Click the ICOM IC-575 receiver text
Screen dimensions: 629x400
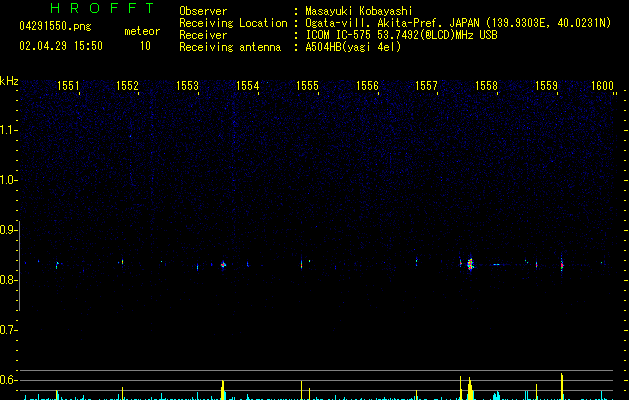click(x=401, y=35)
